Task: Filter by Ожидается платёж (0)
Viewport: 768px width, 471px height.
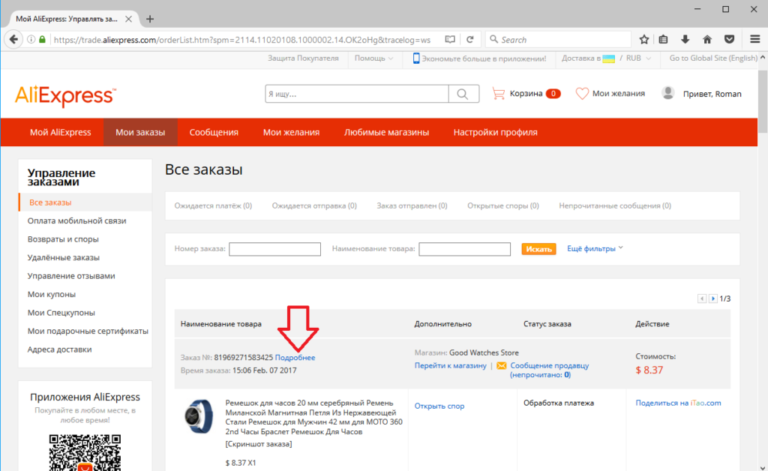Action: click(x=213, y=206)
